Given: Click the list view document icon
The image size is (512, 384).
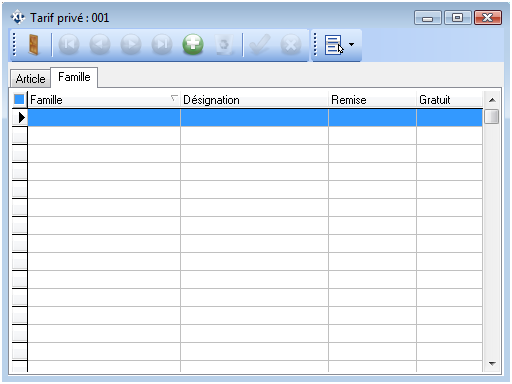Looking at the screenshot, I should pos(333,45).
